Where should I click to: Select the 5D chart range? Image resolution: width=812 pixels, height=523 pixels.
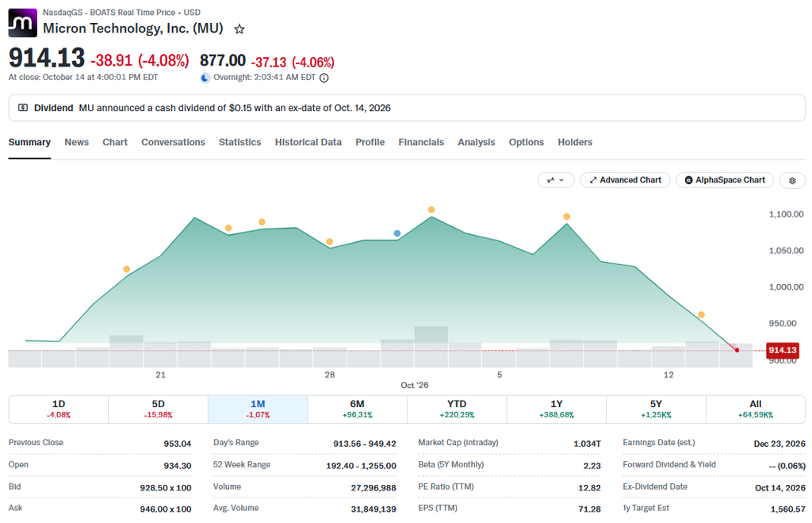[x=158, y=409]
